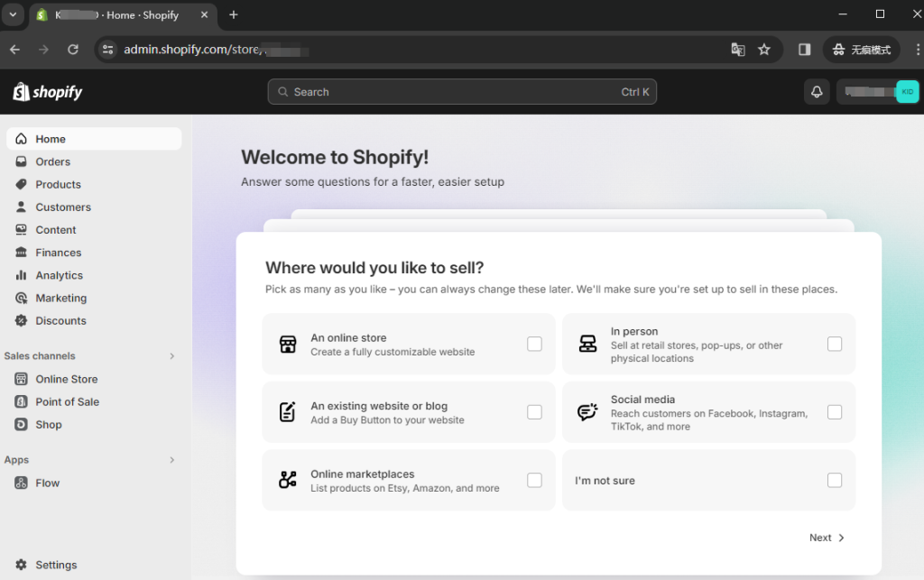Click the Online marketplaces icon

288,480
